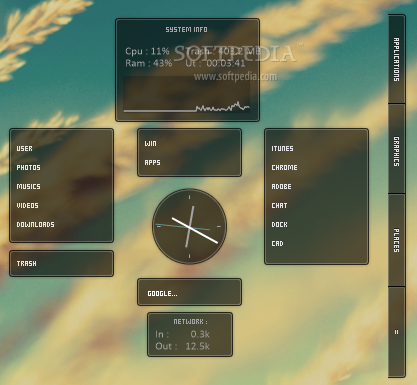Open the Trash button
The width and height of the screenshot is (417, 385).
pyautogui.click(x=61, y=263)
